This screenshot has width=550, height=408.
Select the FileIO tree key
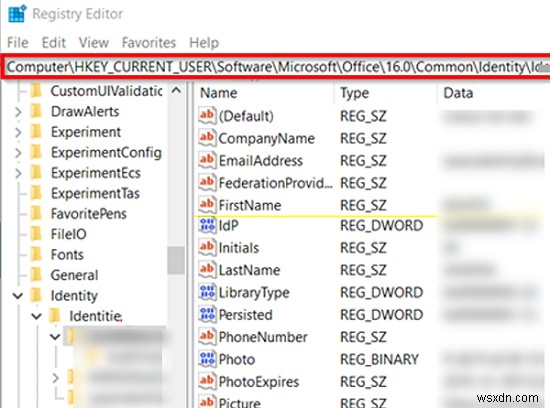pos(68,234)
